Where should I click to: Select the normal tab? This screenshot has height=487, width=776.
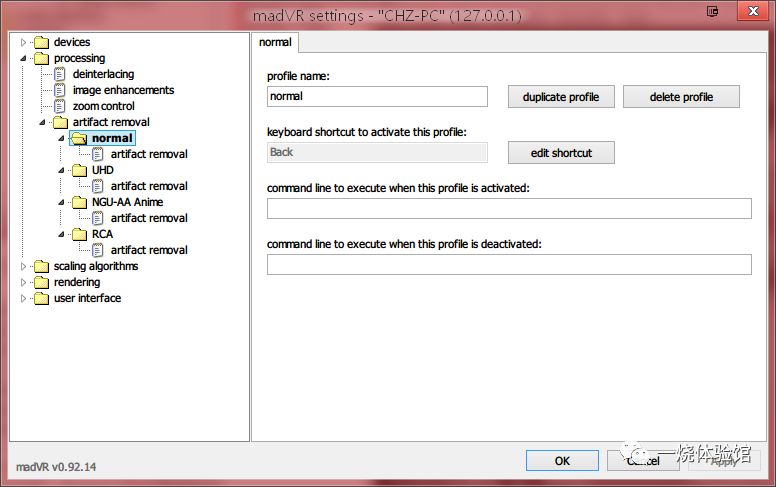click(275, 43)
